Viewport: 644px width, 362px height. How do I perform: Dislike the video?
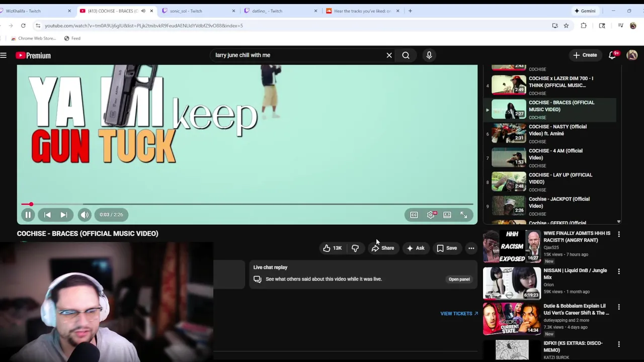(355, 248)
